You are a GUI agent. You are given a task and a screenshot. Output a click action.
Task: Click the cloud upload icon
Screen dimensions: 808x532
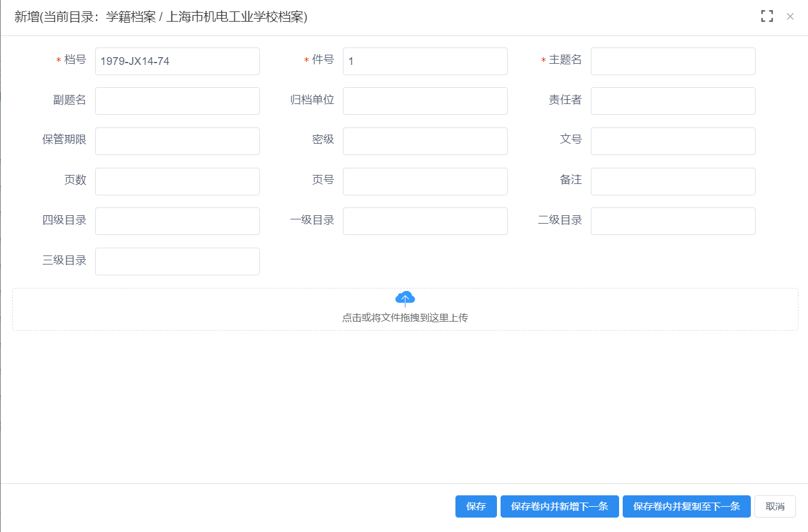click(x=405, y=299)
